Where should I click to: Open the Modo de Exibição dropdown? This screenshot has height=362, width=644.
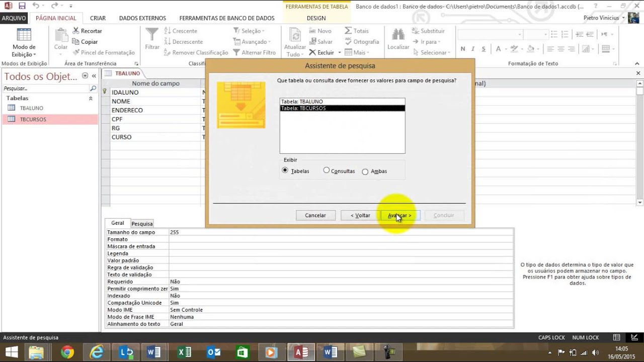click(24, 51)
